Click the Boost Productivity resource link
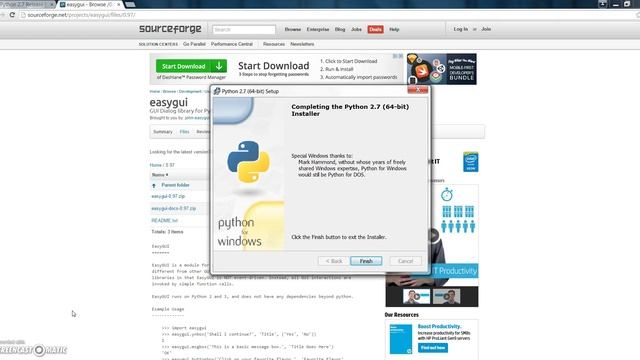The image size is (640, 360). [x=439, y=327]
